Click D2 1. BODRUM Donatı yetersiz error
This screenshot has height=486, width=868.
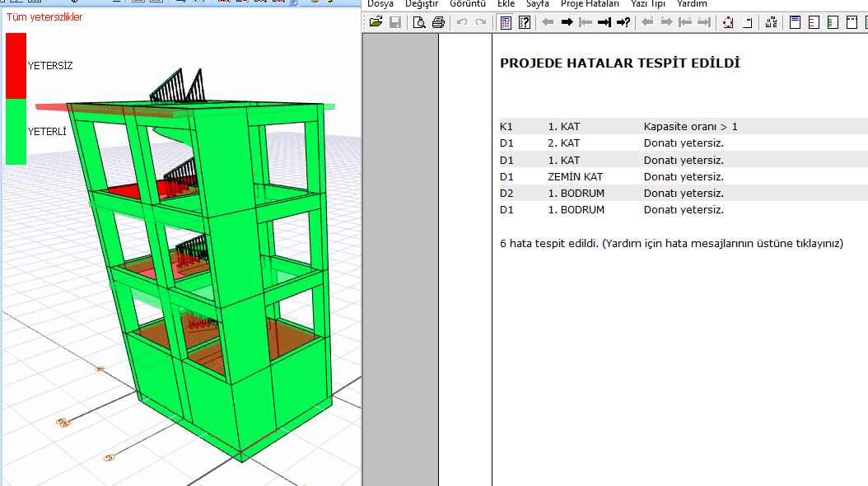(684, 194)
